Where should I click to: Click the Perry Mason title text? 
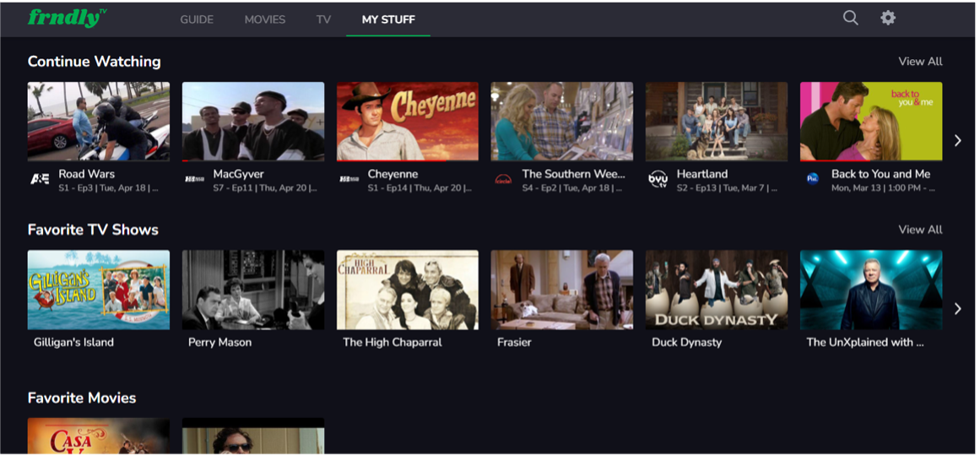coord(220,342)
